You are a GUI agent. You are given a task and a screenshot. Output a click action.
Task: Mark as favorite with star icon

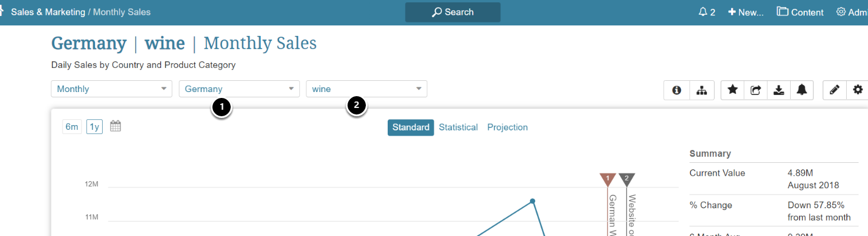[x=732, y=90]
